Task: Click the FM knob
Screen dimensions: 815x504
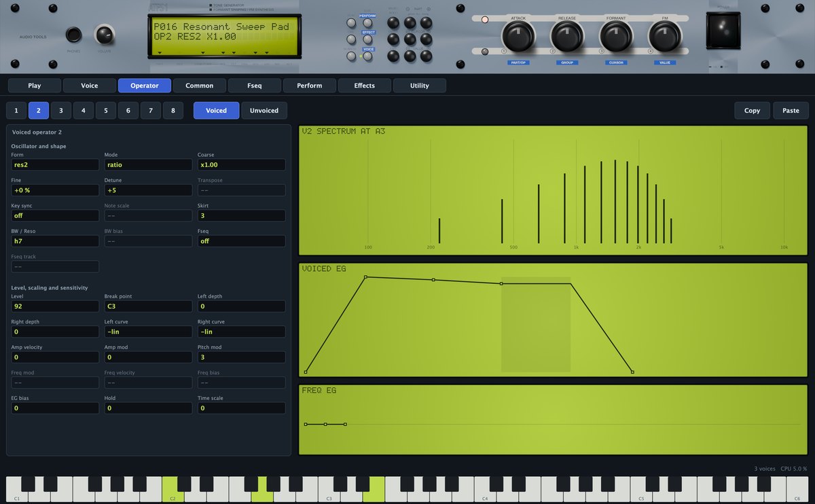Action: (x=664, y=36)
